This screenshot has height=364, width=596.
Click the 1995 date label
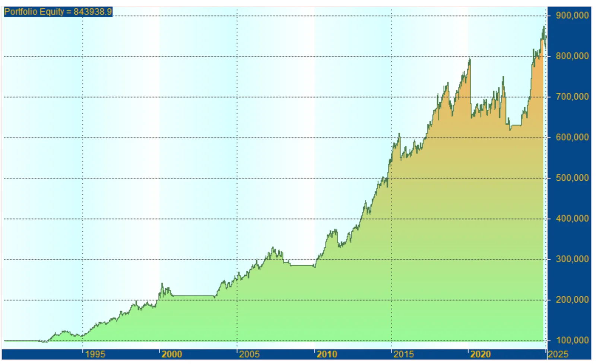95,354
